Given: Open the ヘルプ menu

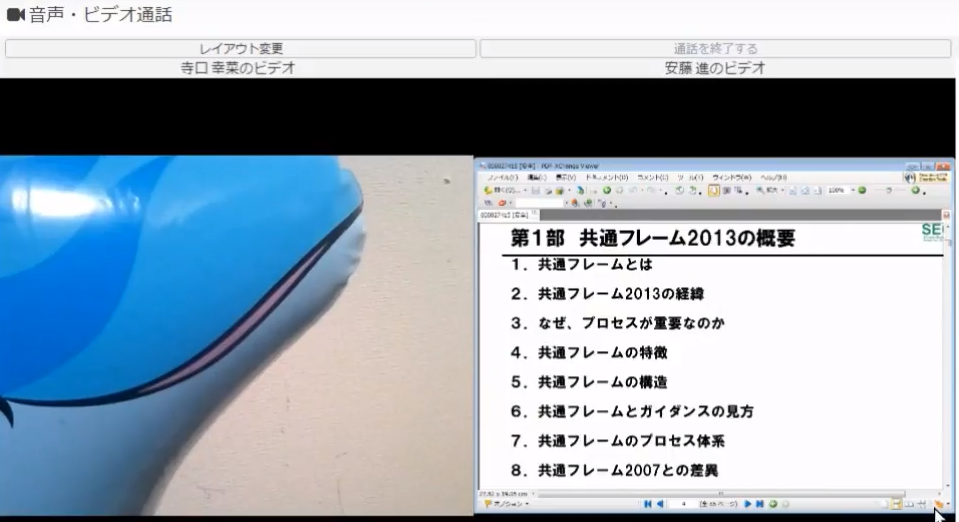Looking at the screenshot, I should 773,177.
